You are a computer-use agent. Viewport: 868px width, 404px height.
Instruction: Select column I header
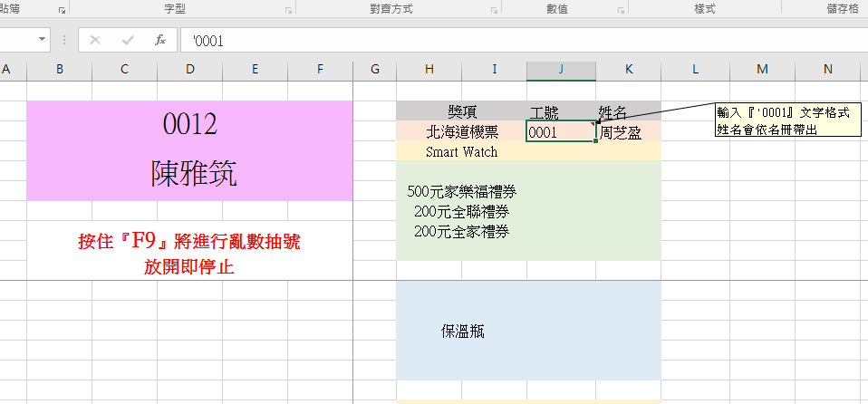[495, 69]
